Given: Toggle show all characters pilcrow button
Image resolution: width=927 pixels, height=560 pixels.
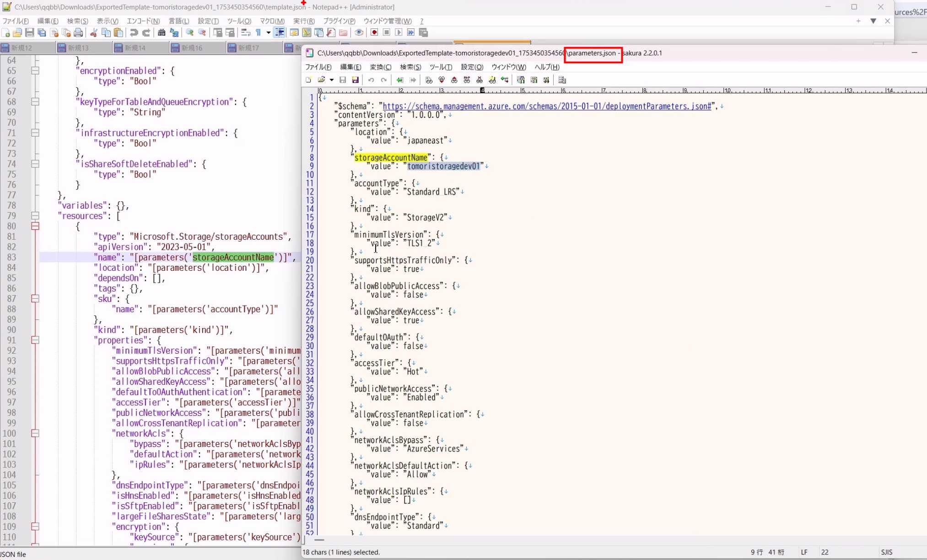Looking at the screenshot, I should (x=258, y=32).
